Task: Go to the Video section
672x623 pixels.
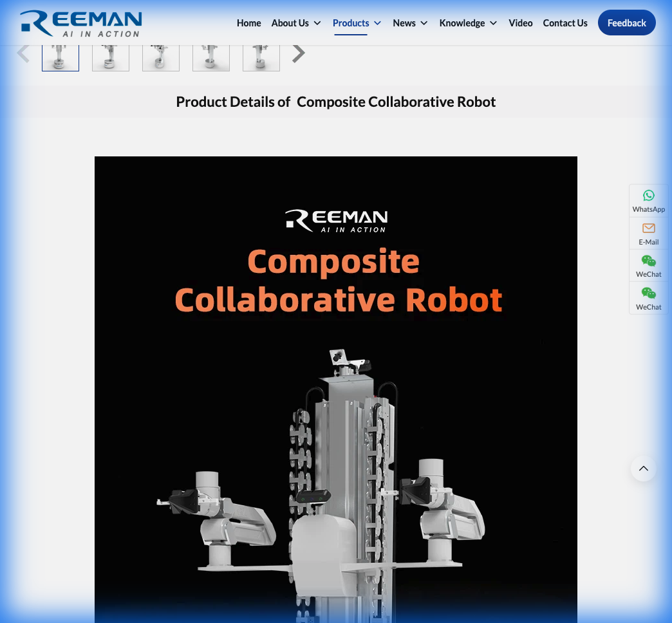Action: [x=521, y=23]
